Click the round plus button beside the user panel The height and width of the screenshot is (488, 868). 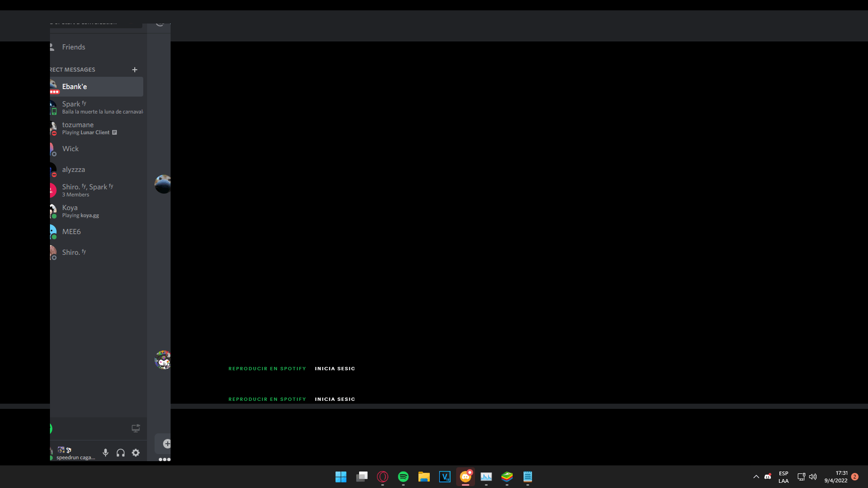[x=167, y=444]
